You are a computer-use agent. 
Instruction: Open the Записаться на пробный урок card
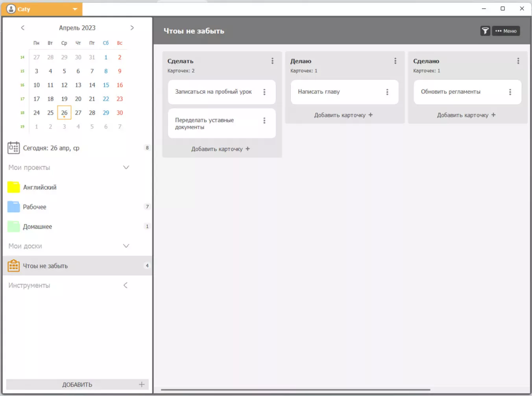pyautogui.click(x=222, y=92)
